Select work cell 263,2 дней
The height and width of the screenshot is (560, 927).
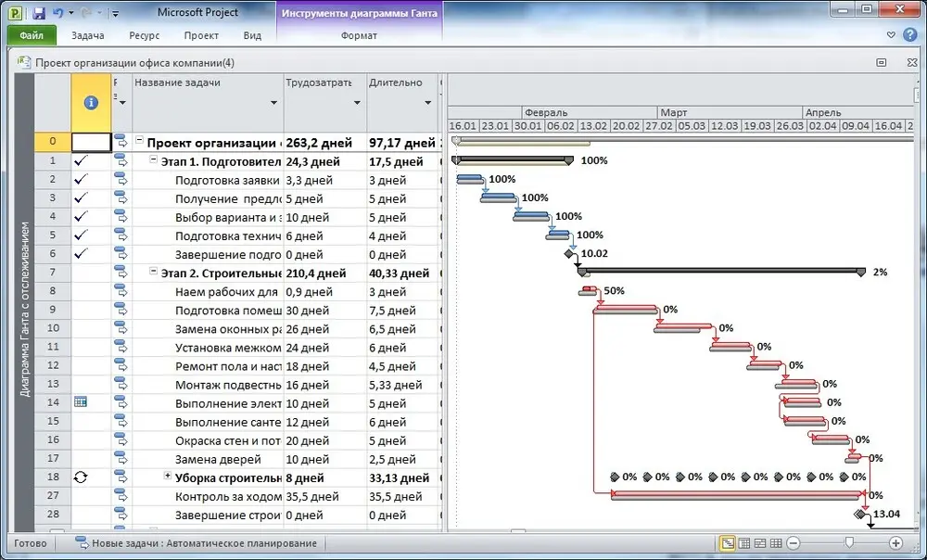click(x=325, y=143)
